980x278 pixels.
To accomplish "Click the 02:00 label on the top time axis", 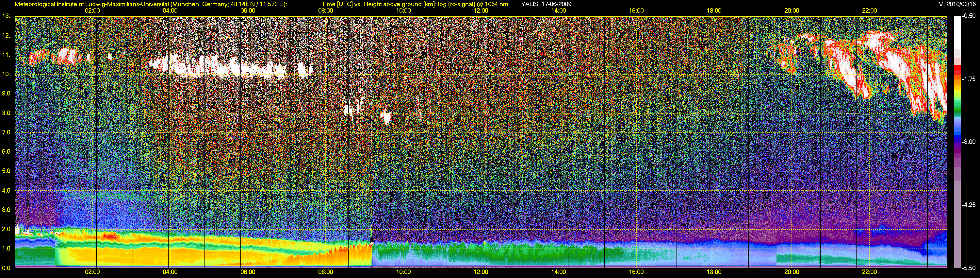I will [92, 11].
